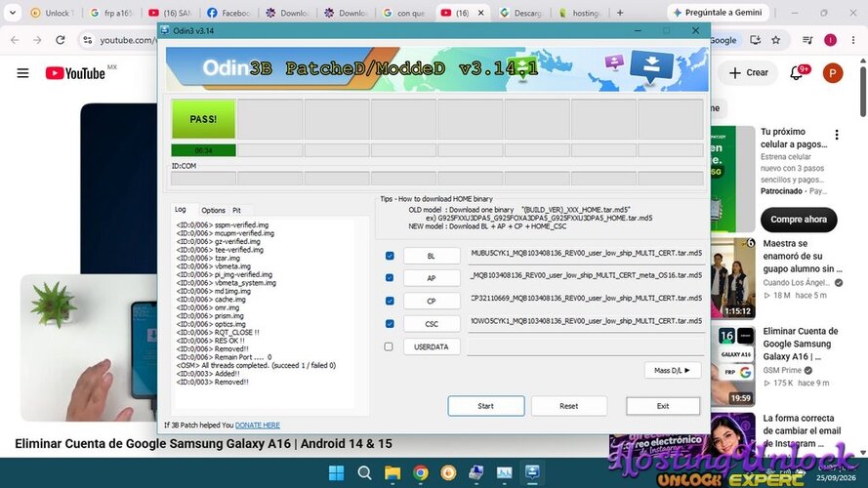This screenshot has width=868, height=488.
Task: Go to YouTube home via logo
Action: (75, 73)
